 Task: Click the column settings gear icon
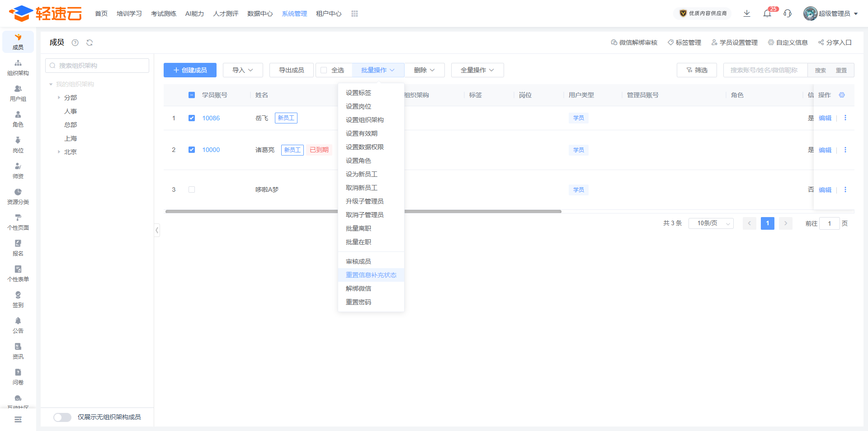pyautogui.click(x=842, y=95)
